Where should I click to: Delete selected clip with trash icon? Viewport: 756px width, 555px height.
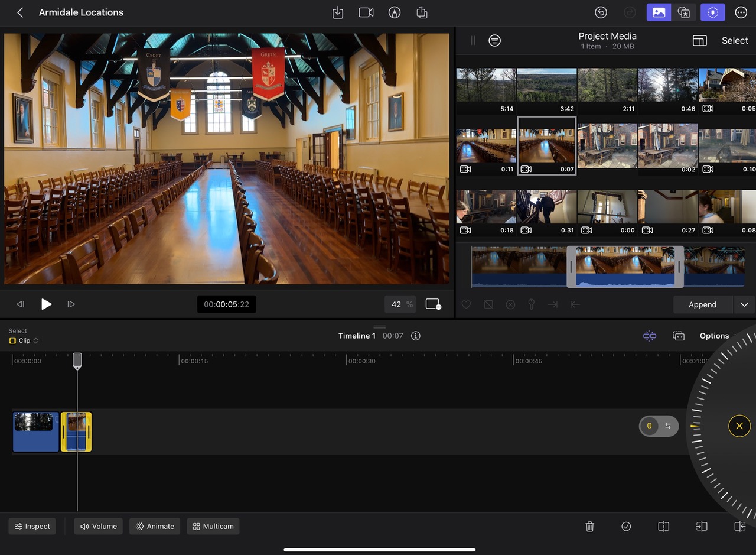[x=589, y=526]
